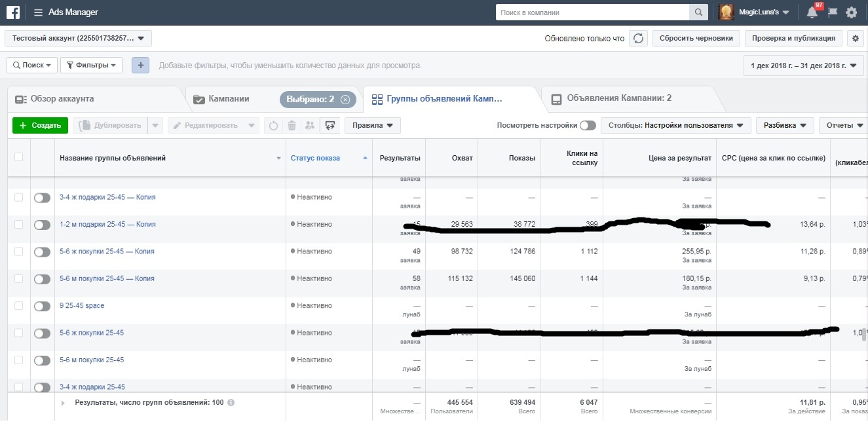This screenshot has width=868, height=433.
Task: Toggle on '3-4 ж подарки 25-45 — Копия' switch
Action: 42,198
